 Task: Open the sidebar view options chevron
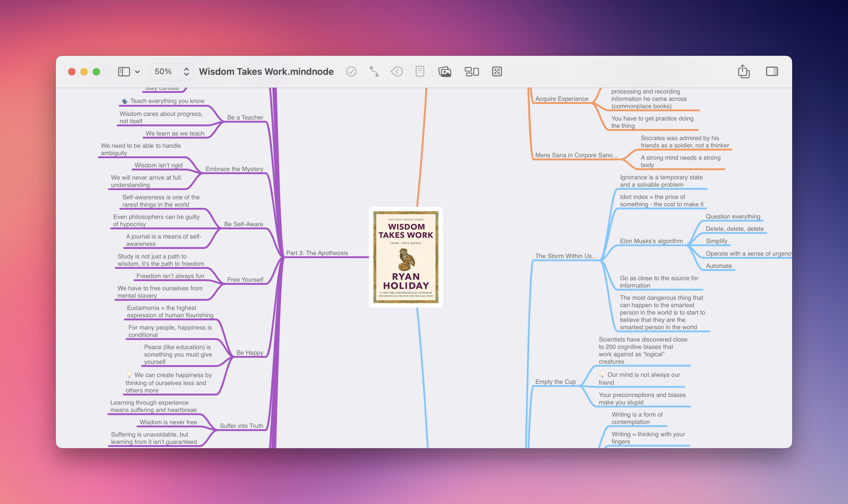click(x=138, y=72)
